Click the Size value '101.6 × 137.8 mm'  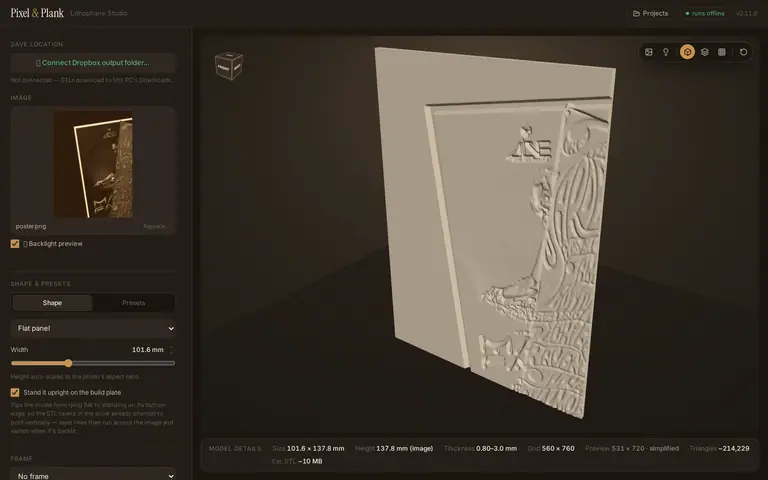click(x=315, y=448)
